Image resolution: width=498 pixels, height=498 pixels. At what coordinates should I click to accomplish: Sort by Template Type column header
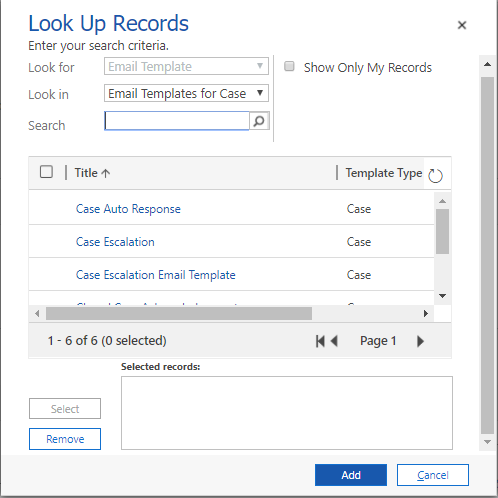pos(384,173)
